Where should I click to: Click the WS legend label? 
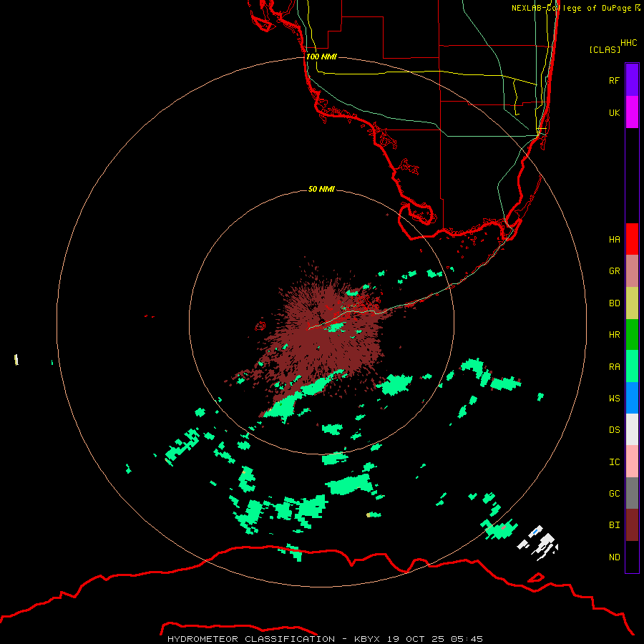(x=614, y=399)
